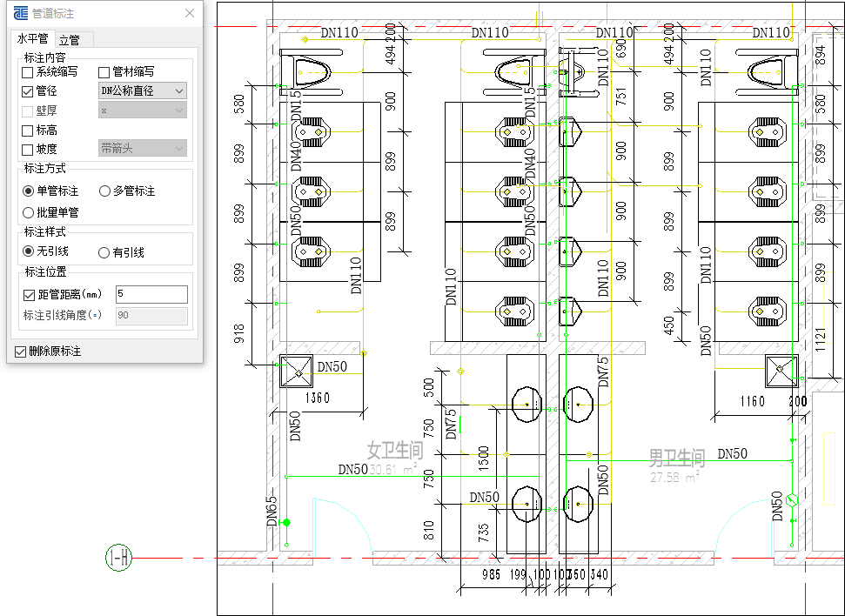
Task: Select the 有引线 radio option
Action: coord(104,253)
